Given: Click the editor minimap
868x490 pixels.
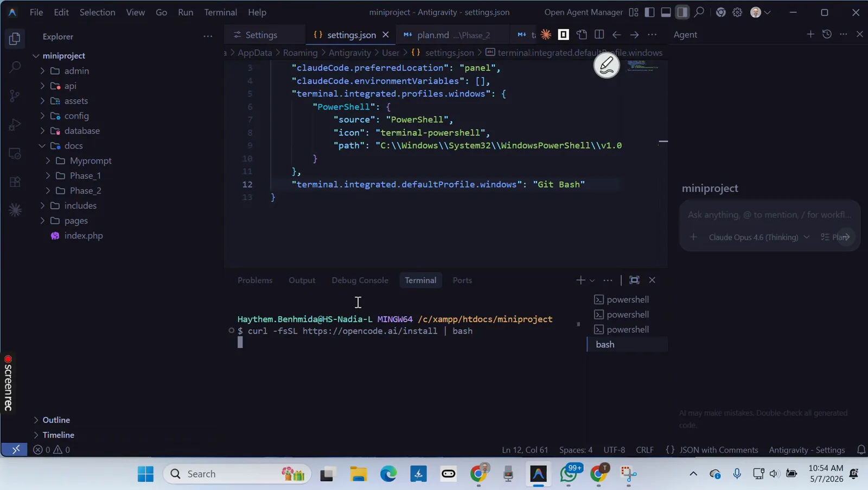Looking at the screenshot, I should (x=643, y=66).
